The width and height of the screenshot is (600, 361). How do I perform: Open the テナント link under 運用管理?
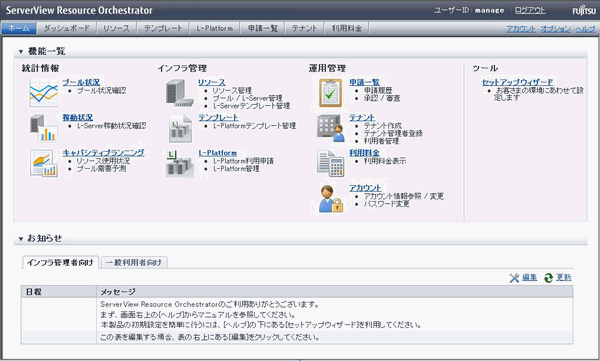(362, 118)
